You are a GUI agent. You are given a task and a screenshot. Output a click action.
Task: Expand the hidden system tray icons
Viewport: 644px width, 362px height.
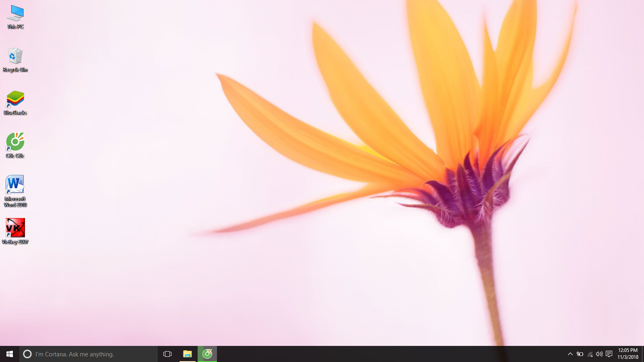570,354
